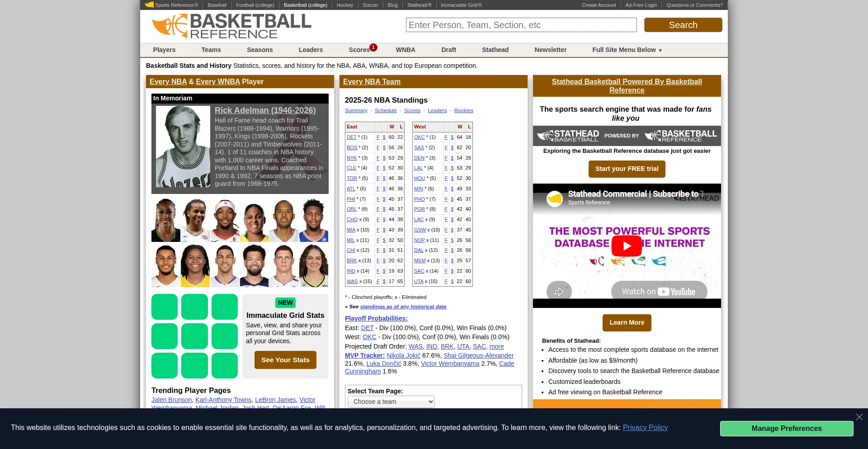This screenshot has width=868, height=449.
Task: Open the DET team link in East standings
Action: click(x=352, y=137)
